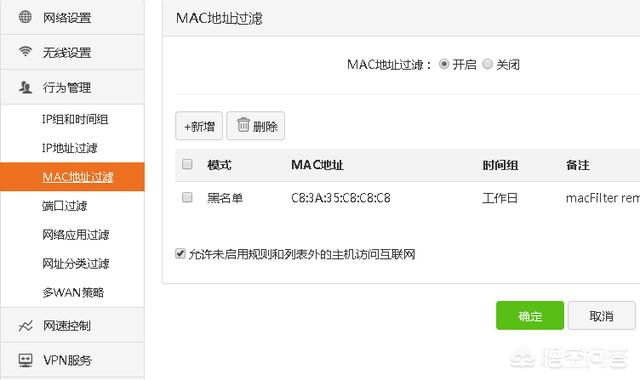Click the 备注 column header
Viewport: 640px width, 380px height.
click(x=578, y=165)
